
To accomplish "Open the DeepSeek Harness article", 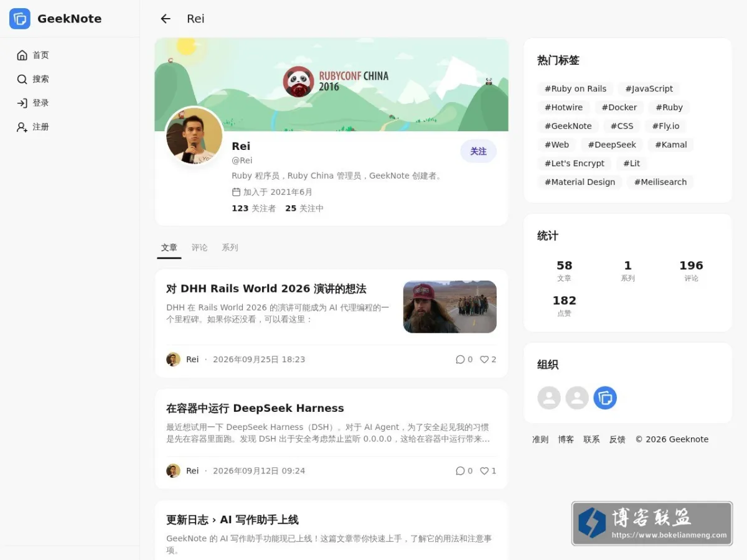I will click(255, 408).
